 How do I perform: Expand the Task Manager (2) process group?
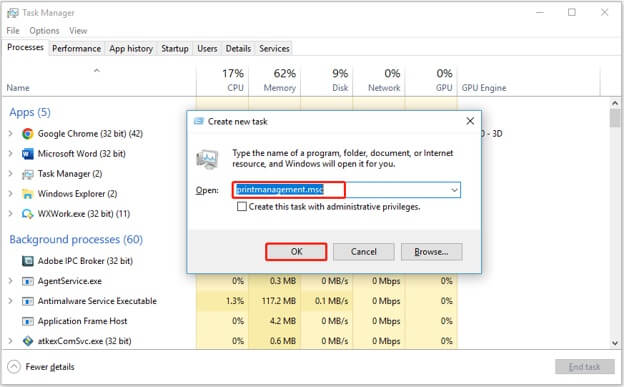11,174
